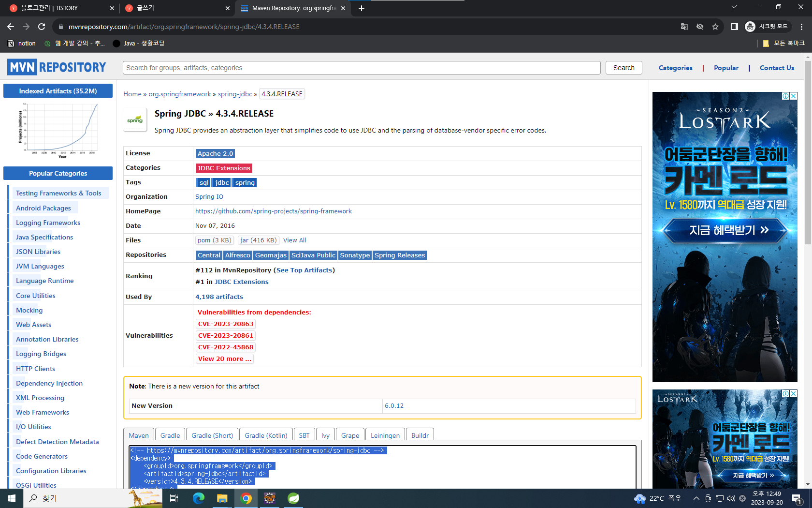This screenshot has height=508, width=812.
Task: Open CVE-2023-20863 vulnerability
Action: pyautogui.click(x=226, y=324)
